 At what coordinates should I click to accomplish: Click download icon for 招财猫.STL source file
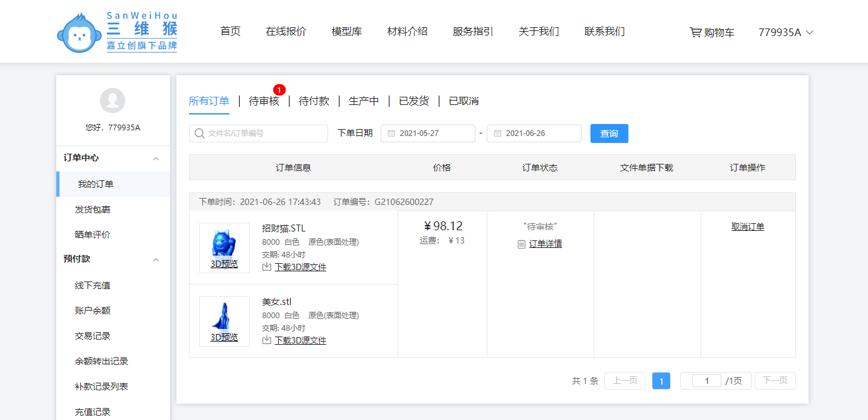click(267, 267)
